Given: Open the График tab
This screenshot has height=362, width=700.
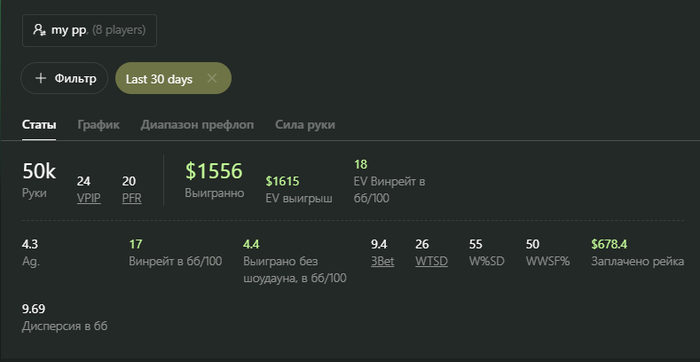Looking at the screenshot, I should [98, 125].
